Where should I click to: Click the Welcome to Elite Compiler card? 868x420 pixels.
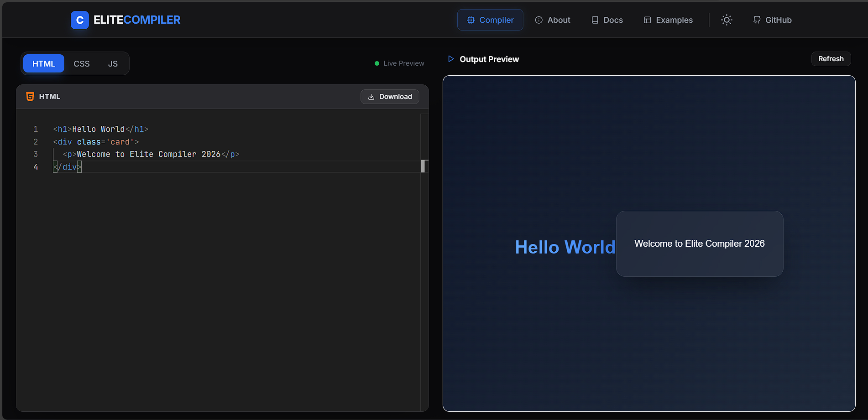699,244
